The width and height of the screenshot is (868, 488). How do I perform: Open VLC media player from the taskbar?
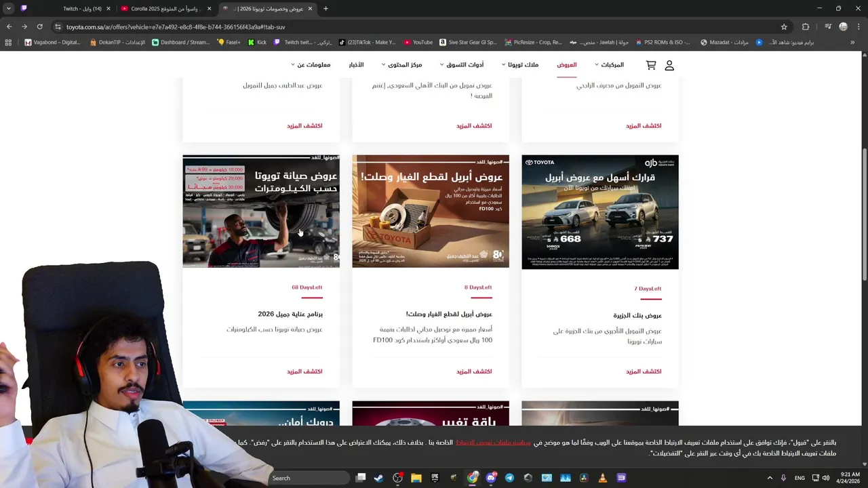pos(602,478)
